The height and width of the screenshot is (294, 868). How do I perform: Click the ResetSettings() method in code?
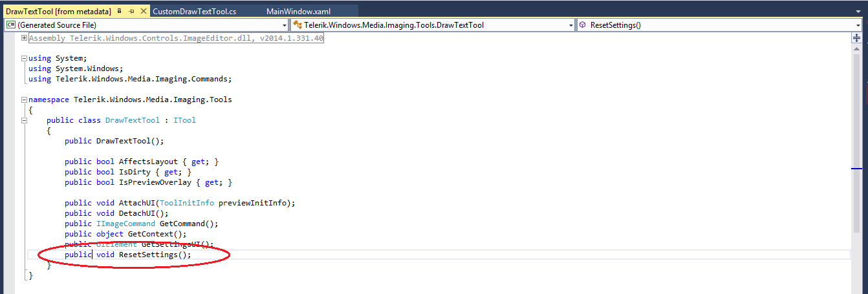point(155,255)
